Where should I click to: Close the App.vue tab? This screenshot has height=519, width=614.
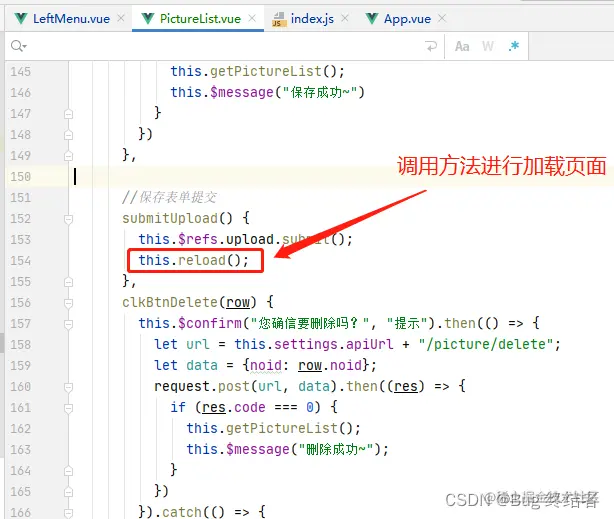pos(442,18)
